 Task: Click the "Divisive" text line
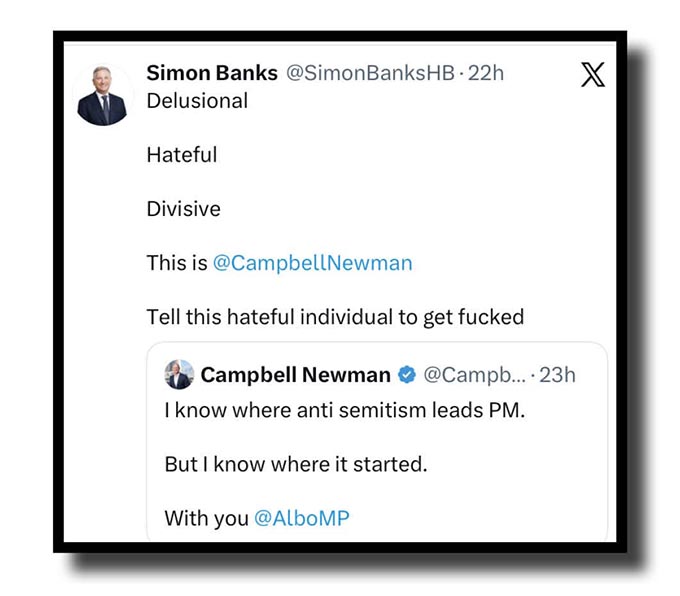pyautogui.click(x=183, y=209)
